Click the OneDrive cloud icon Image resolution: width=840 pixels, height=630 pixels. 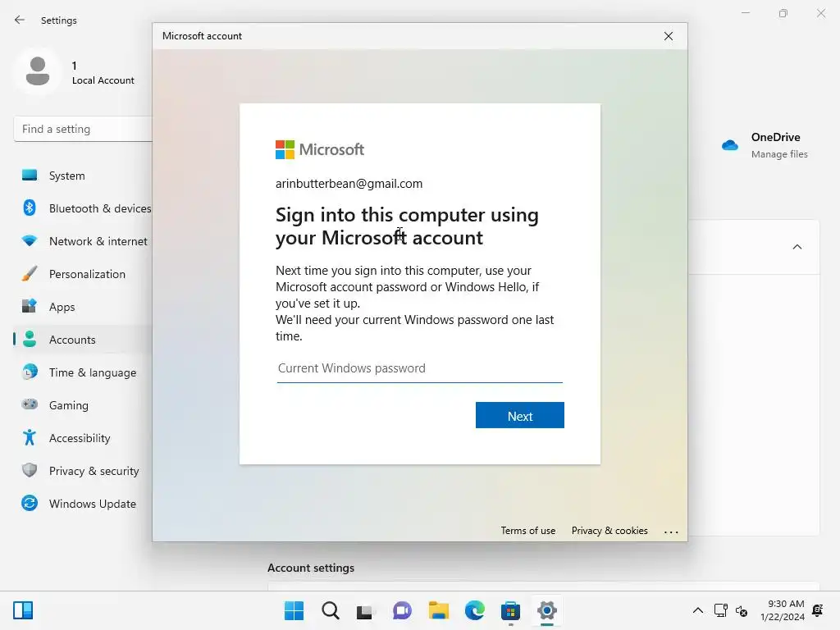[x=729, y=144]
